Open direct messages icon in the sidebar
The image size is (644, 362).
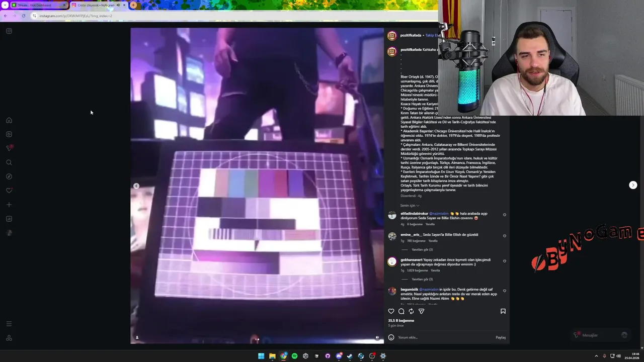[x=9, y=148]
